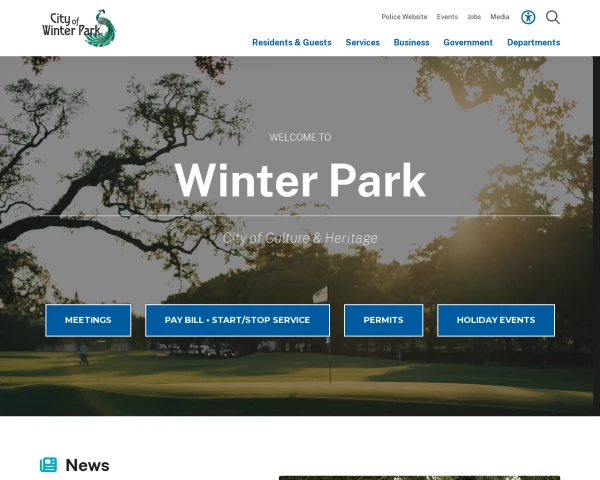
Task: Open the Services menu
Action: point(362,42)
